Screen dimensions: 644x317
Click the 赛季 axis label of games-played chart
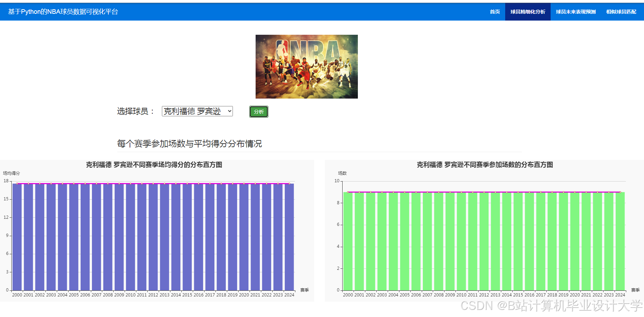(x=635, y=290)
